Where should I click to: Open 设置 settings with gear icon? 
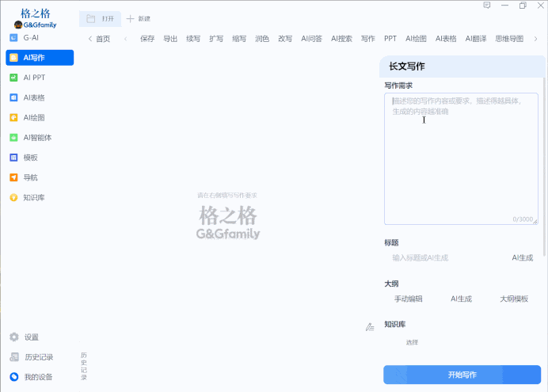coord(31,337)
